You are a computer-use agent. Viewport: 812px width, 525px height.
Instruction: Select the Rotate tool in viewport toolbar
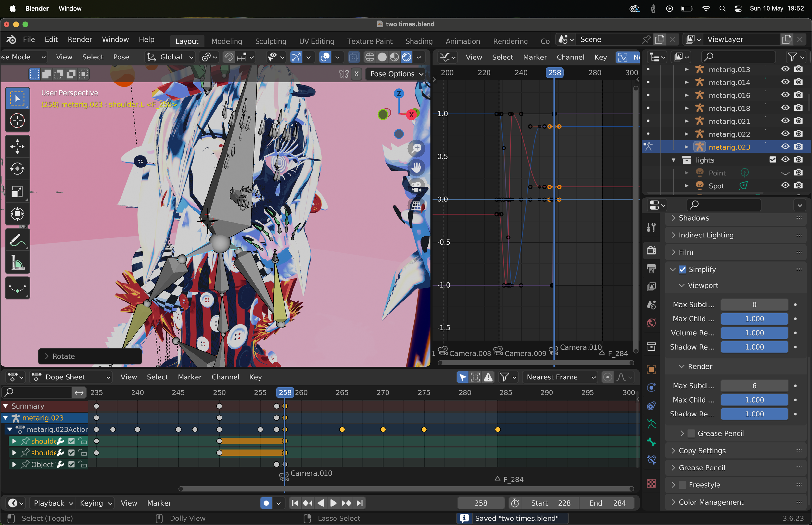click(x=18, y=169)
